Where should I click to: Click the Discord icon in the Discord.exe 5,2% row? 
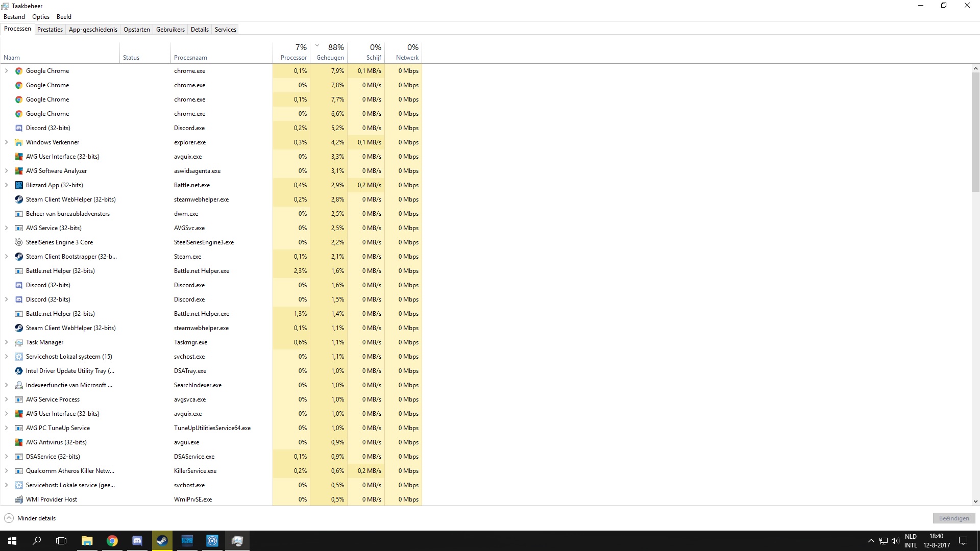[19, 128]
